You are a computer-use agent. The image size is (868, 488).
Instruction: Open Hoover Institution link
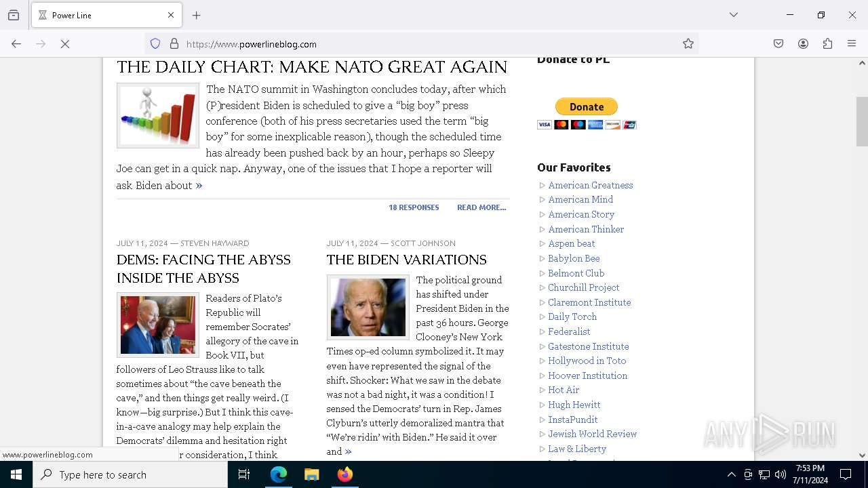588,375
